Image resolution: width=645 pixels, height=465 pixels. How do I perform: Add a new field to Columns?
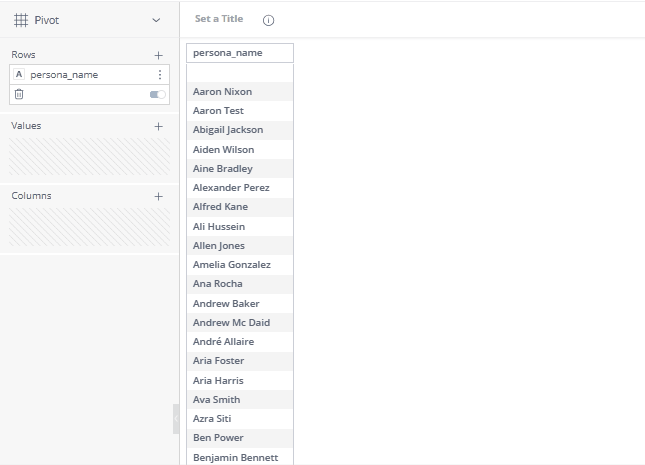coord(158,196)
